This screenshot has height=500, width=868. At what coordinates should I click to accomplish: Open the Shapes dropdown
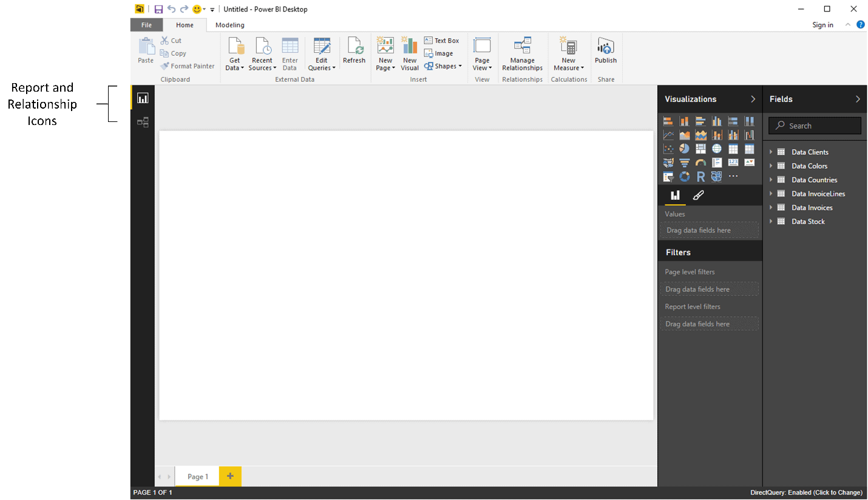pyautogui.click(x=442, y=66)
